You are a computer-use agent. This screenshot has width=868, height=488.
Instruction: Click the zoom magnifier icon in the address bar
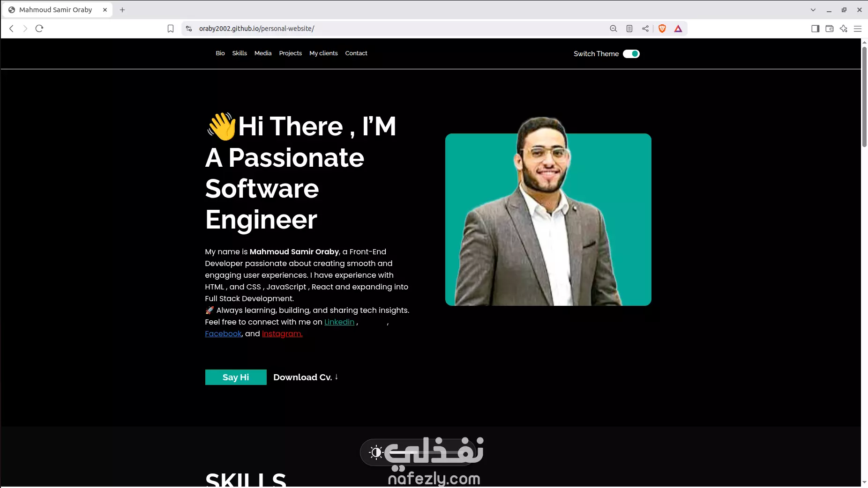tap(614, 29)
